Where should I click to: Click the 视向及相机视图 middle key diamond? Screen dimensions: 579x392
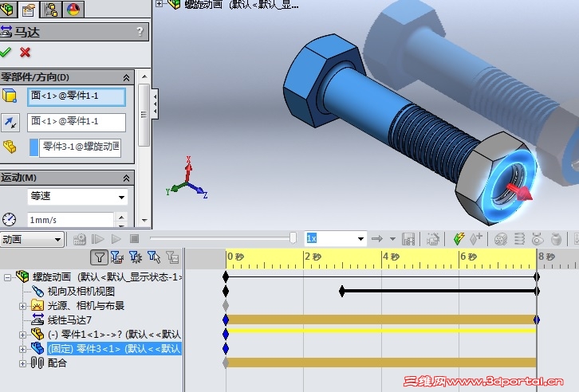pyautogui.click(x=342, y=291)
